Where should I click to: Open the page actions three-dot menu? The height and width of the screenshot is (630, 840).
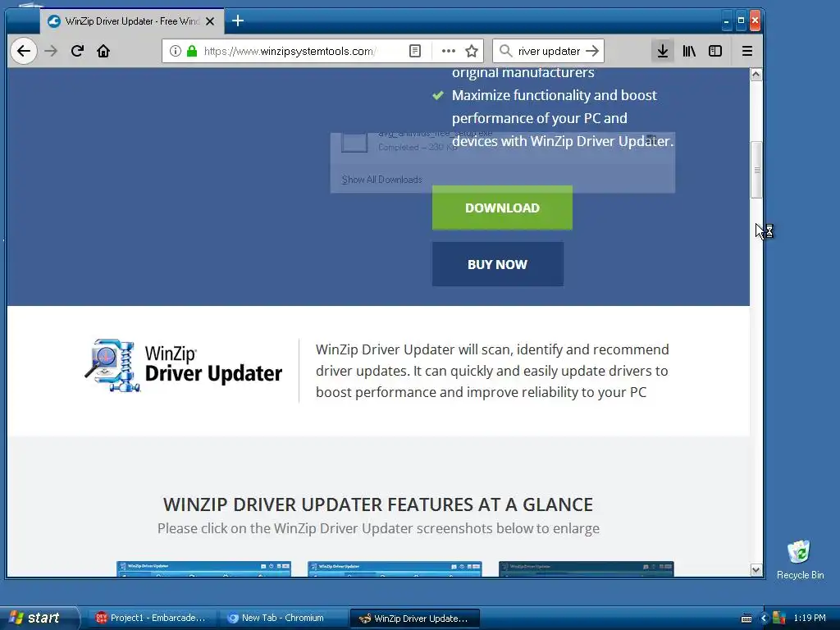(449, 51)
